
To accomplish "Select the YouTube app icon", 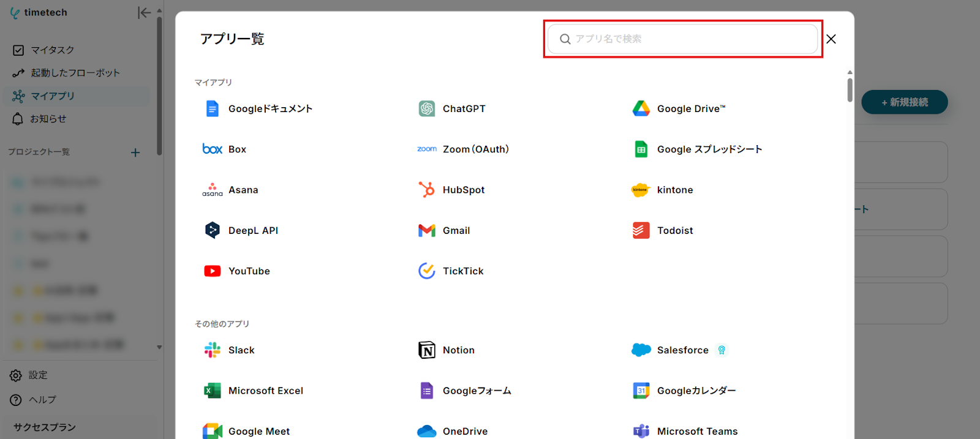I will pyautogui.click(x=212, y=271).
